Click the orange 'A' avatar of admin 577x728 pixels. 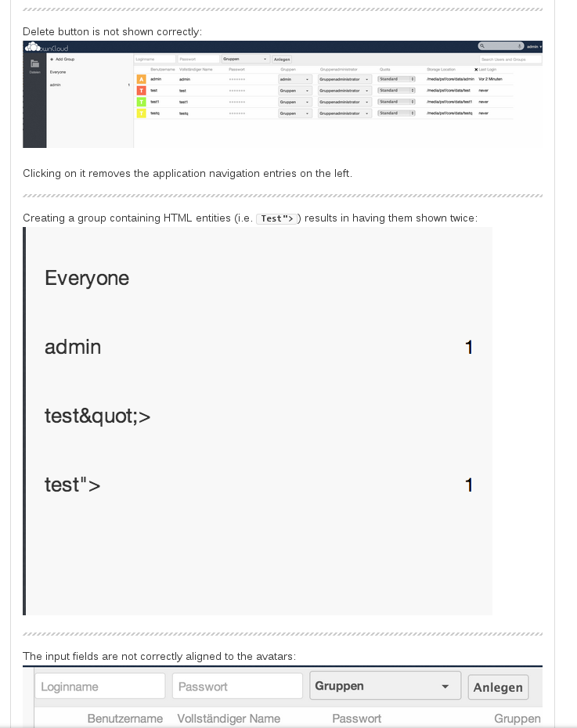(x=141, y=79)
